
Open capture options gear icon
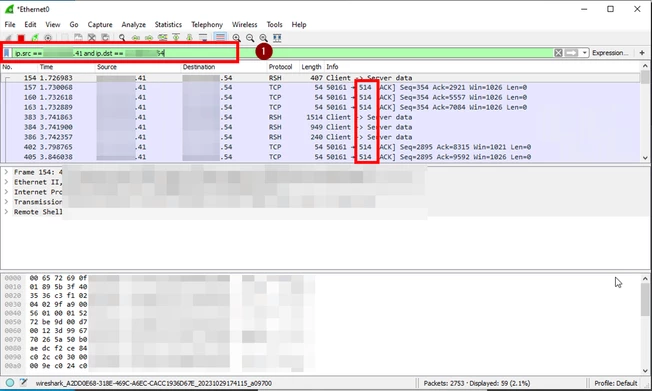48,38
